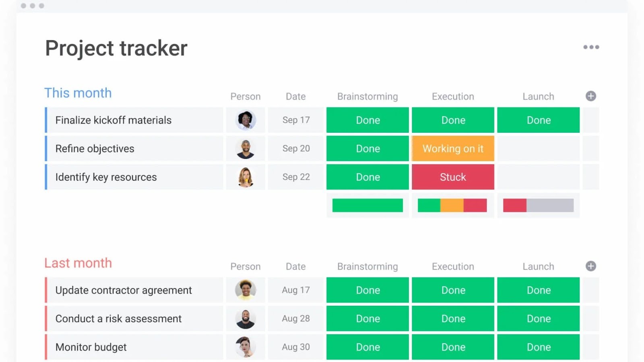Select the Conduct a risk assessment task name
Image resolution: width=644 pixels, height=362 pixels.
coord(118,319)
